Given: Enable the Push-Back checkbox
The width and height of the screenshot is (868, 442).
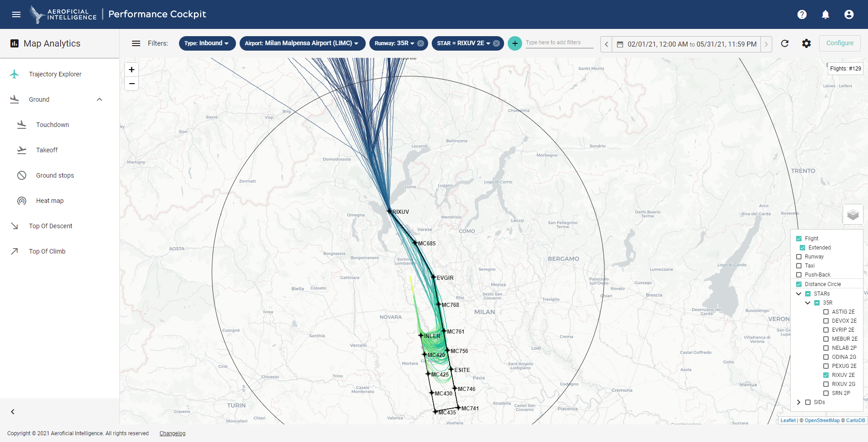Looking at the screenshot, I should pyautogui.click(x=799, y=275).
